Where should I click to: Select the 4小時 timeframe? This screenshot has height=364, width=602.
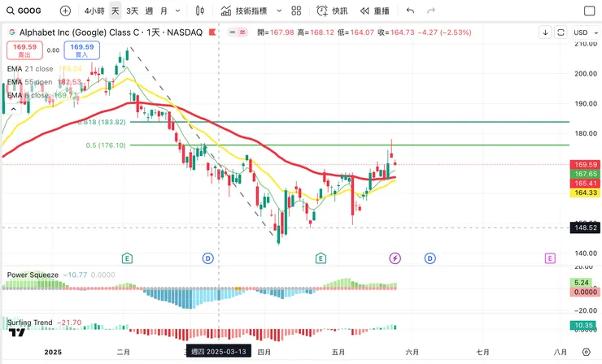tap(94, 11)
